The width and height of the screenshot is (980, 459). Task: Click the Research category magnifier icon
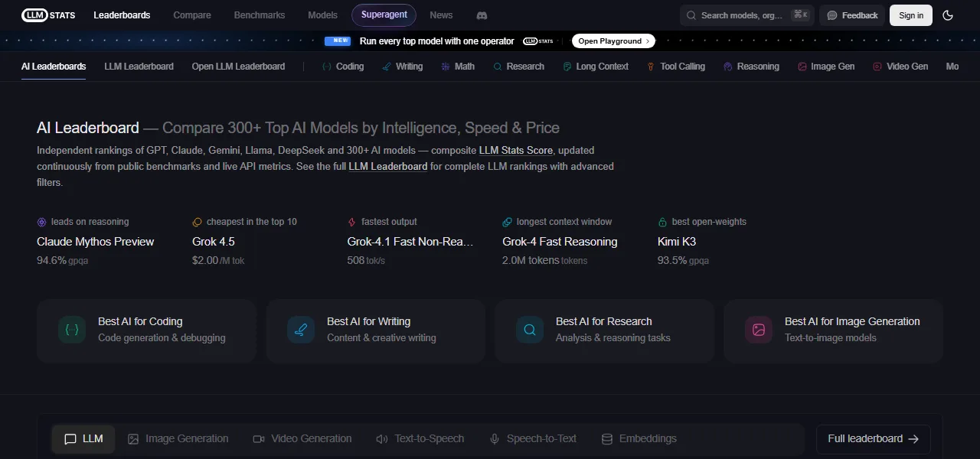pos(498,67)
